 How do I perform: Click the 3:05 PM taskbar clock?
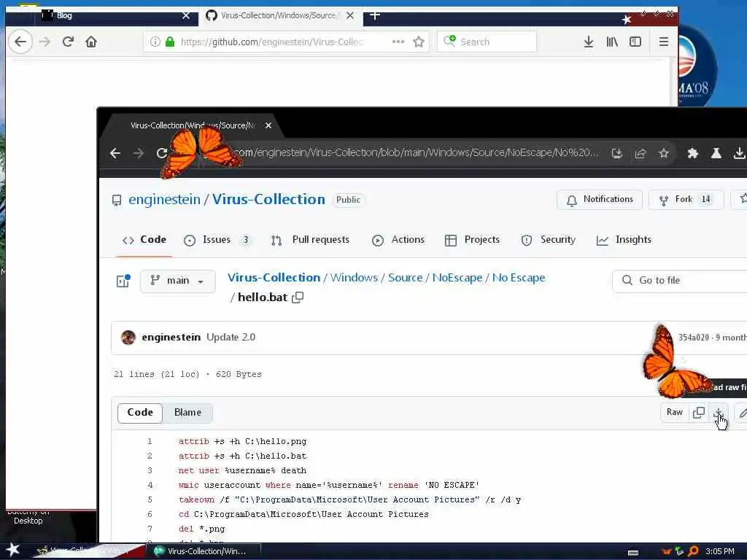point(720,551)
